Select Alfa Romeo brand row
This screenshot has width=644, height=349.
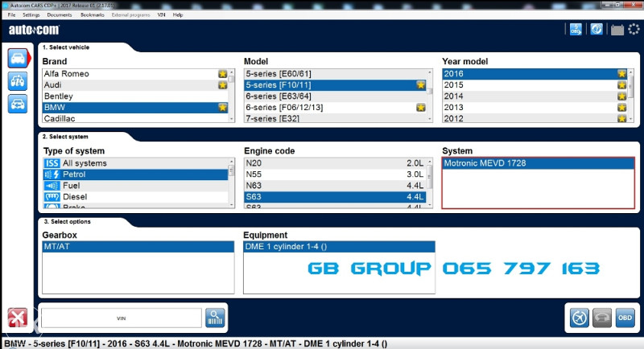click(135, 74)
